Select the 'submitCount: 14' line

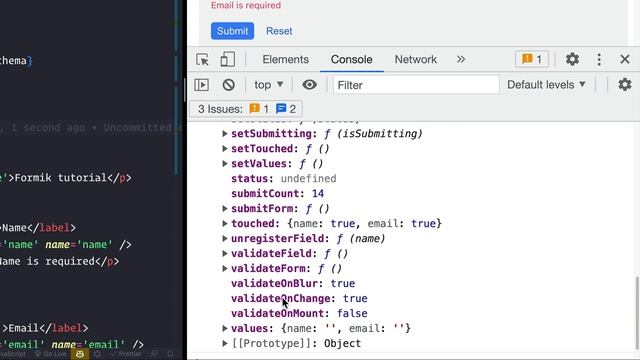[x=278, y=193]
